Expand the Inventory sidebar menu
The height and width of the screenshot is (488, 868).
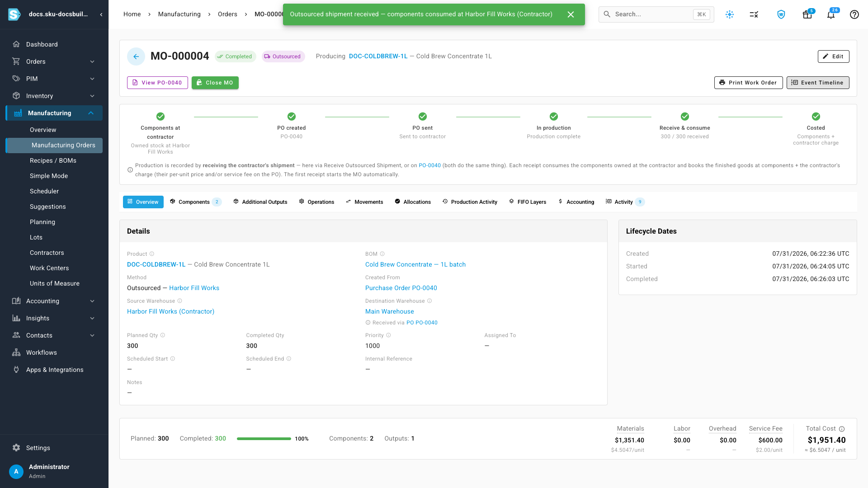click(54, 96)
